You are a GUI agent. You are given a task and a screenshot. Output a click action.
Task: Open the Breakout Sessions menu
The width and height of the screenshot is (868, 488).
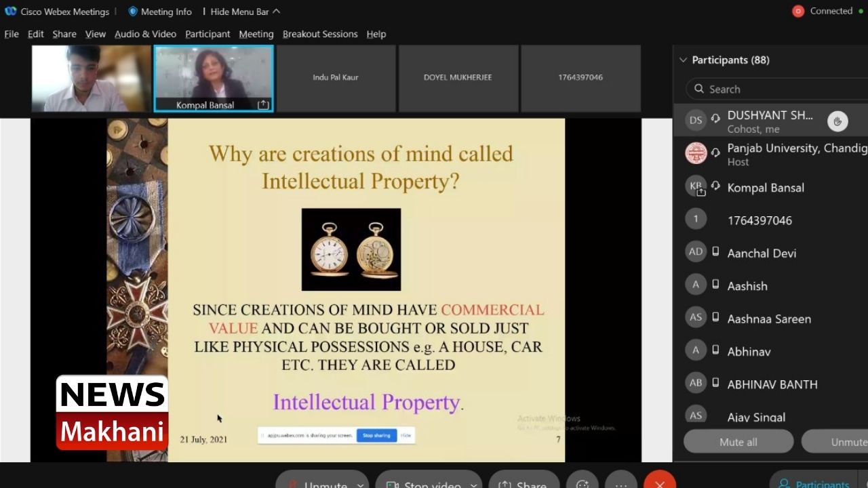coord(320,34)
